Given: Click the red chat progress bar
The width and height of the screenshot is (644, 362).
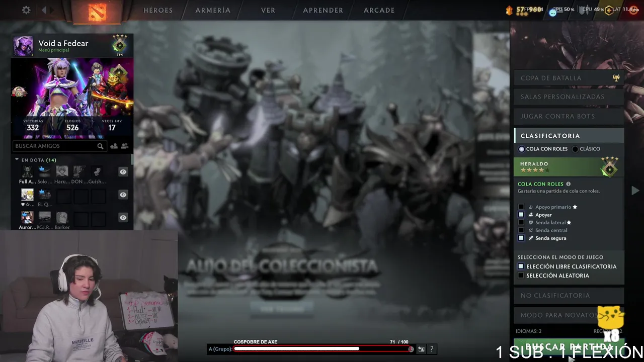Looking at the screenshot, I should pyautogui.click(x=322, y=349).
